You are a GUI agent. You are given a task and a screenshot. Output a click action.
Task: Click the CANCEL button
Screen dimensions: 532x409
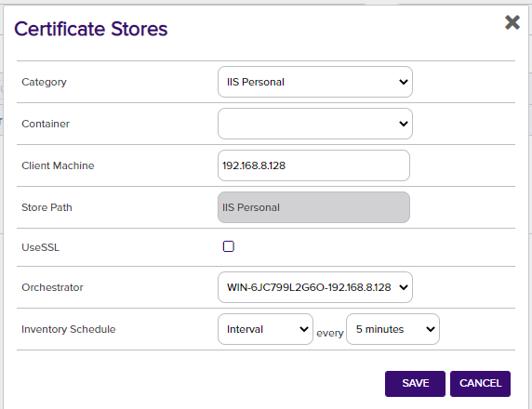coord(480,384)
